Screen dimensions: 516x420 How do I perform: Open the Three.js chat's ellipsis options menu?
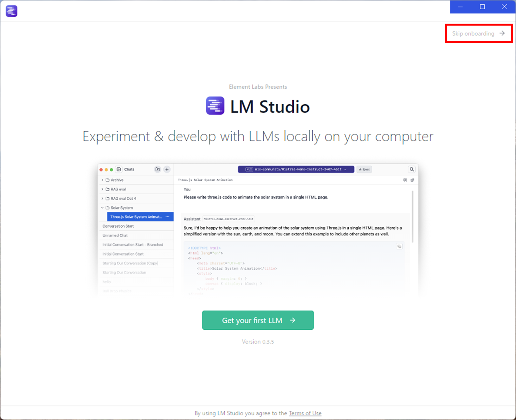pos(168,216)
